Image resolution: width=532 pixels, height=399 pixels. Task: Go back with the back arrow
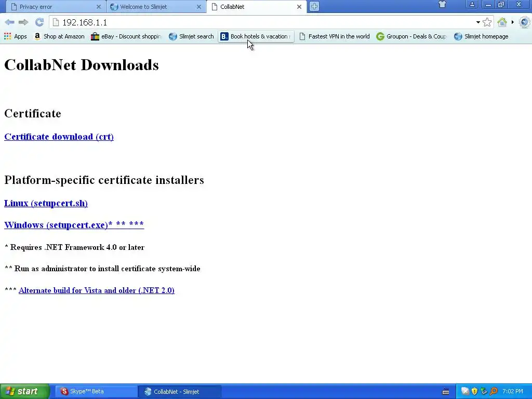9,22
